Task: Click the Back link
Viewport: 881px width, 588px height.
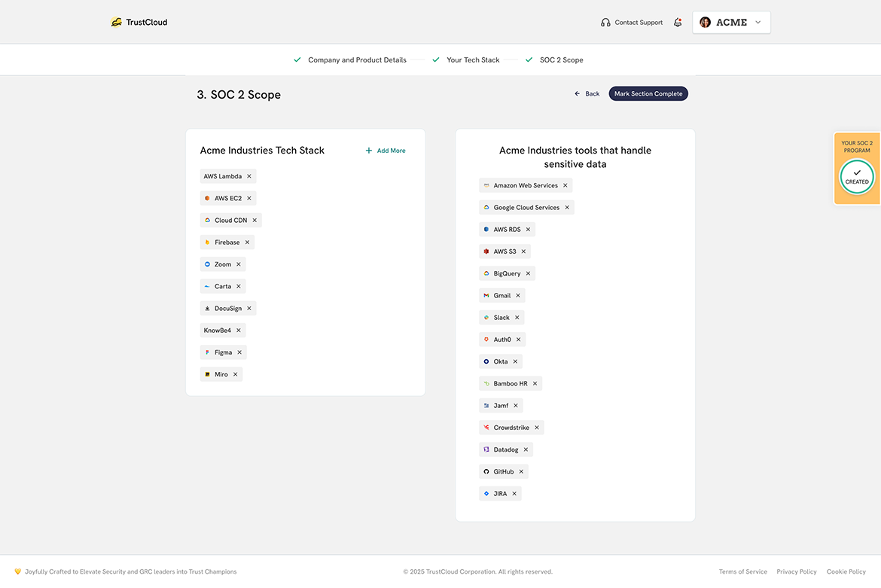Action: pos(587,94)
